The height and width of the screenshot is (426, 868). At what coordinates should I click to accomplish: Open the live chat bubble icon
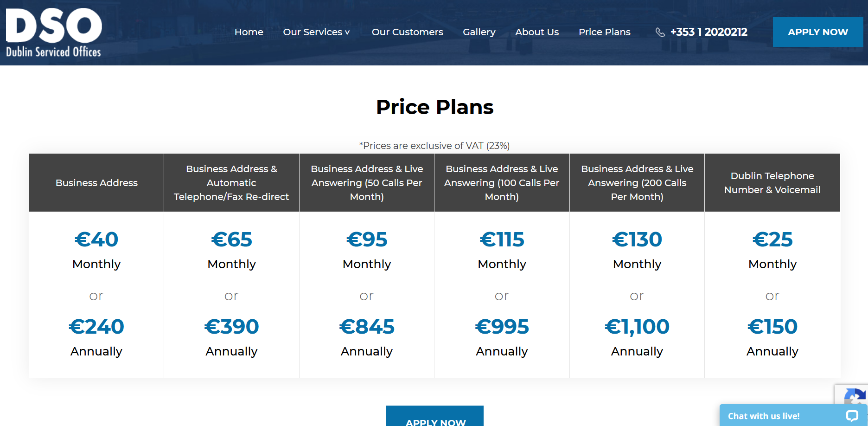pos(852,416)
